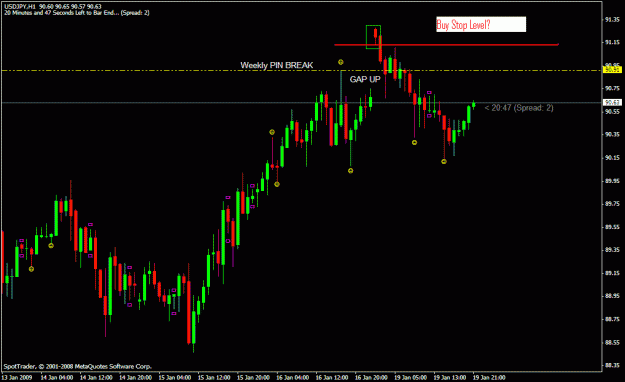625x382 pixels.
Task: Click the 91.35 price axis value
Action: point(612,19)
